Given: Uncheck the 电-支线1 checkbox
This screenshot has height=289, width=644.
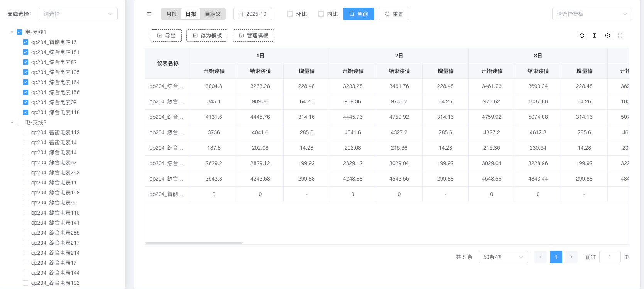Looking at the screenshot, I should click(x=19, y=32).
